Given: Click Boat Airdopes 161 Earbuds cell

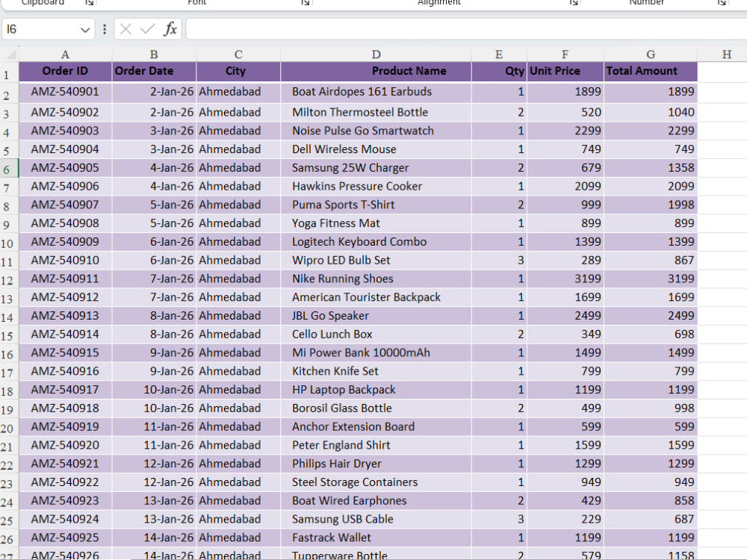Looking at the screenshot, I should pos(376,92).
